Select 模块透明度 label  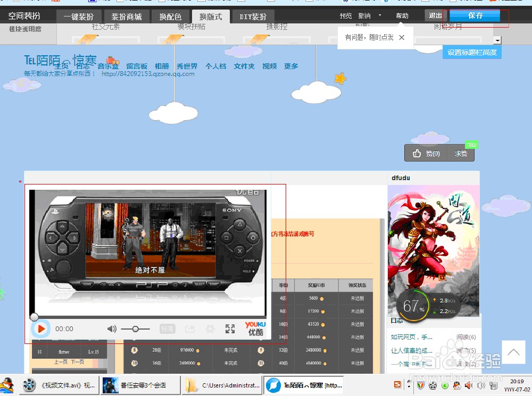pyautogui.click(x=25, y=29)
